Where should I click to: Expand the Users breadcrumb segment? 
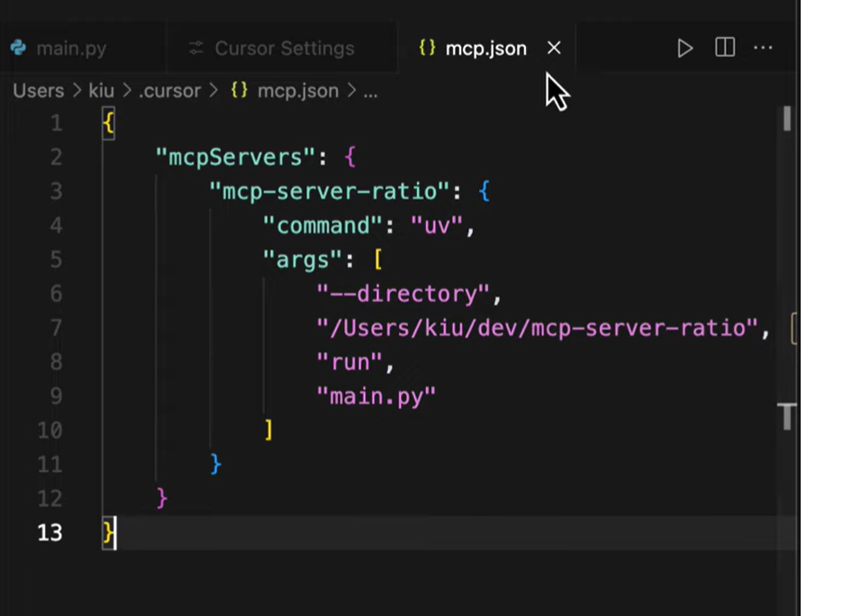click(x=38, y=91)
